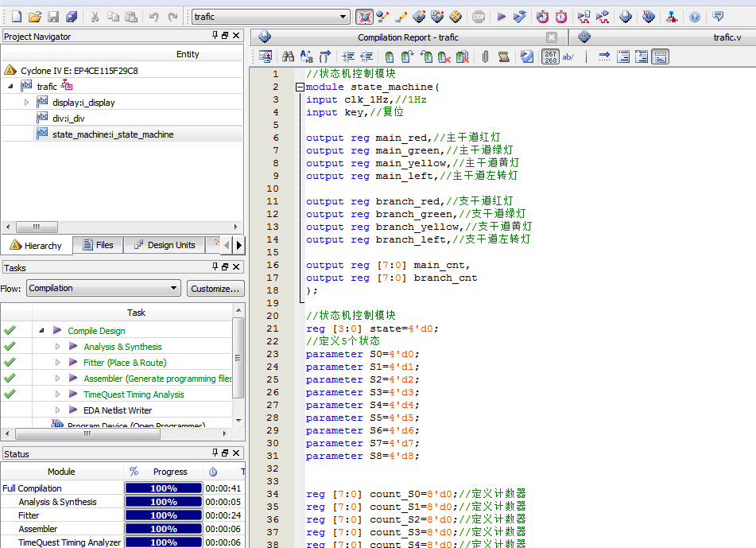756x548 pixels.
Task: Open the trafic project dropdown
Action: tap(343, 17)
